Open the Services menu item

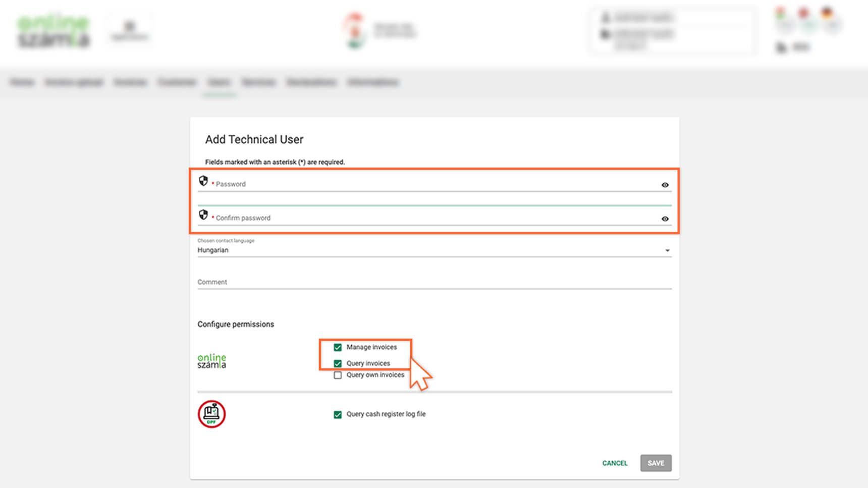pyautogui.click(x=258, y=82)
